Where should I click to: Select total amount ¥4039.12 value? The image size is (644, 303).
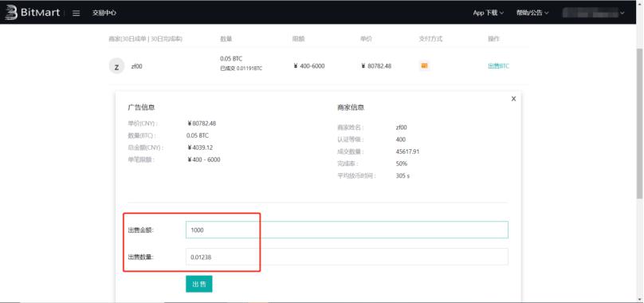click(x=199, y=148)
